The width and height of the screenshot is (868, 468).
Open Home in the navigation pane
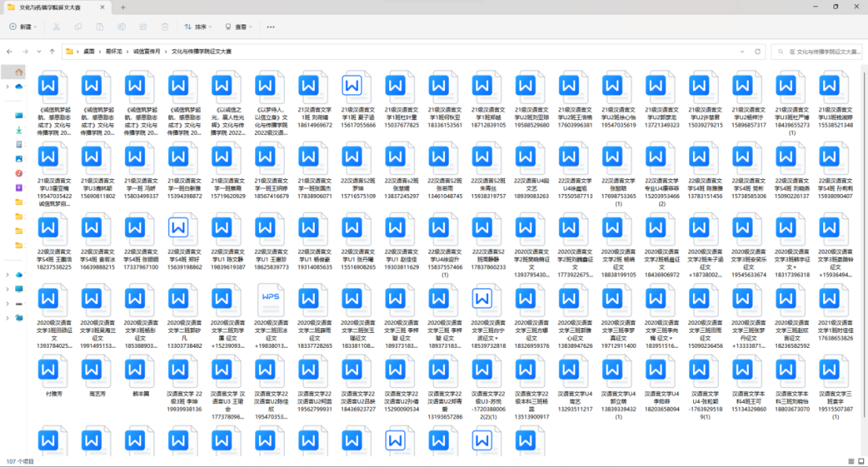(18, 72)
